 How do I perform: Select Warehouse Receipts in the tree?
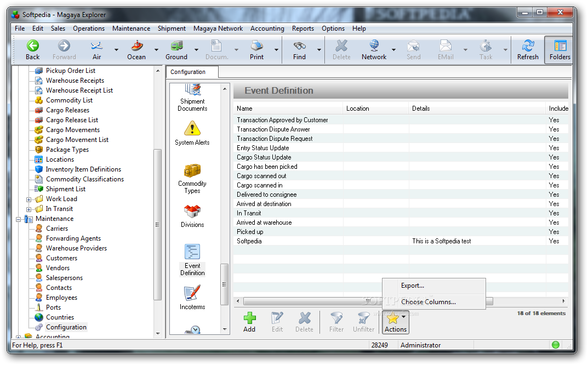click(x=75, y=81)
